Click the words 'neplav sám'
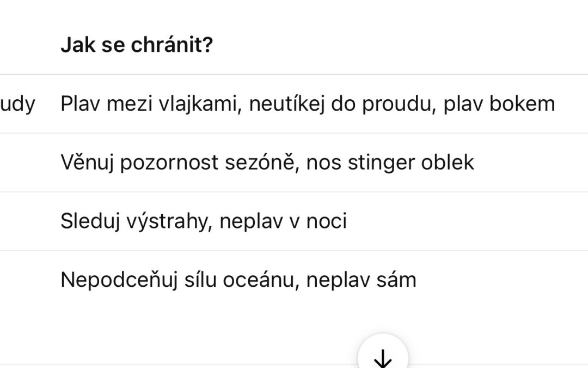 [x=361, y=280]
